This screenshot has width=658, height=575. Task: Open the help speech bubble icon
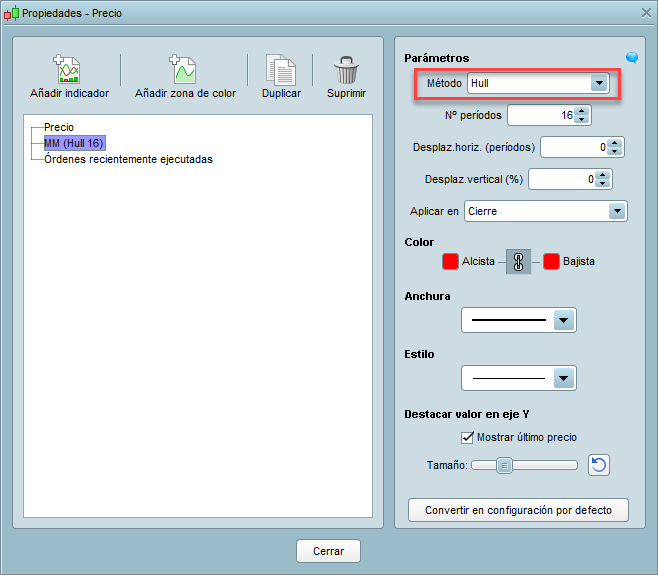tap(632, 58)
